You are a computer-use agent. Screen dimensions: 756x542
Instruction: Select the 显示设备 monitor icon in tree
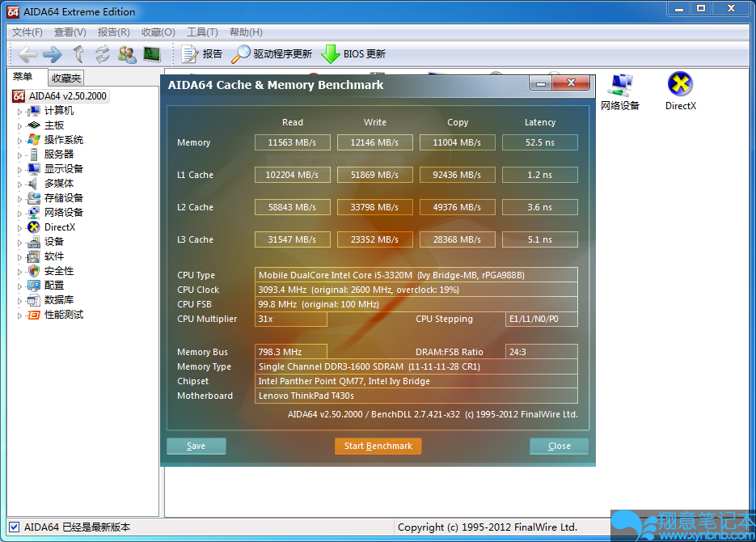tap(34, 169)
